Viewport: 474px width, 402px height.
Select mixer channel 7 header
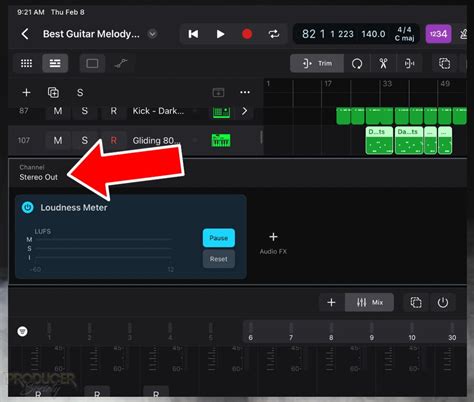click(291, 332)
